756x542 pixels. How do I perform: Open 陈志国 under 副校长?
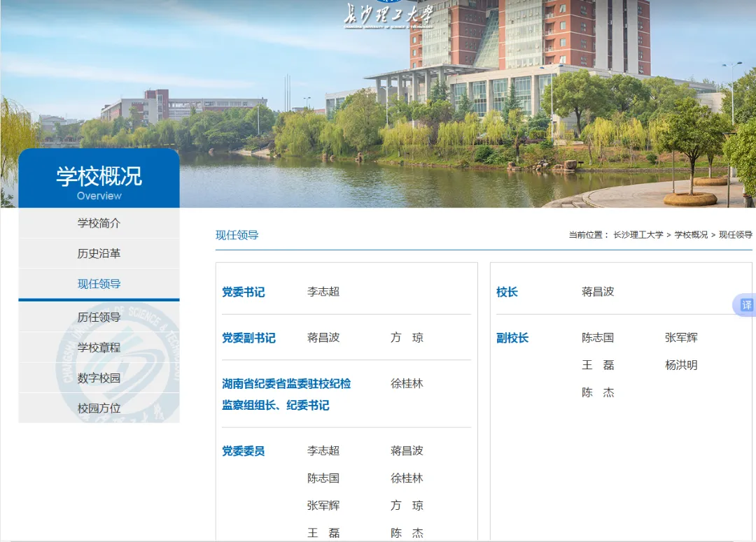598,338
